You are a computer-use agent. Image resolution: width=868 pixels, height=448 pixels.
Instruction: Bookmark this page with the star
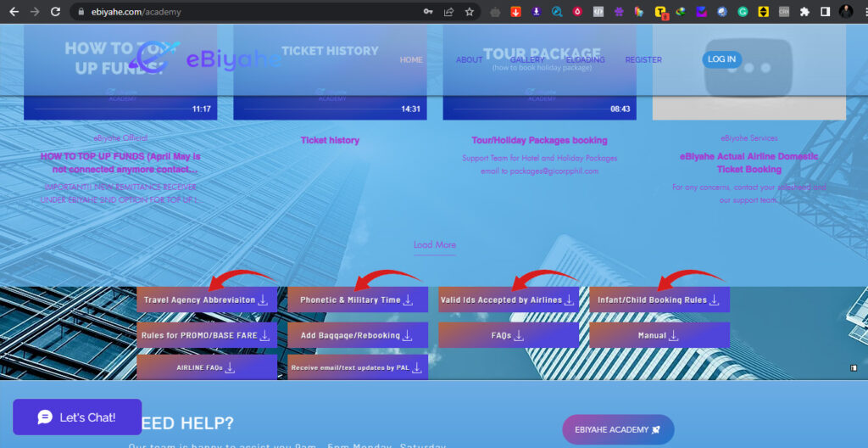470,12
